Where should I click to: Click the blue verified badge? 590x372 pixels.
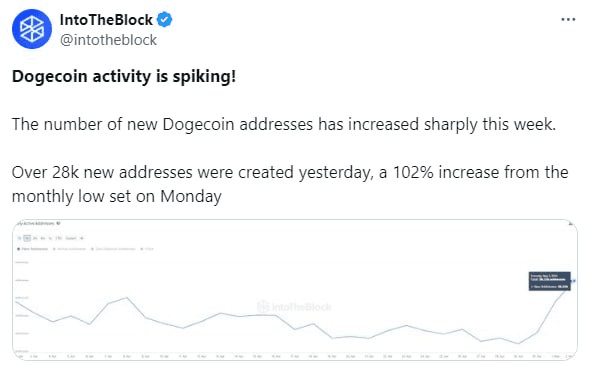(x=164, y=19)
